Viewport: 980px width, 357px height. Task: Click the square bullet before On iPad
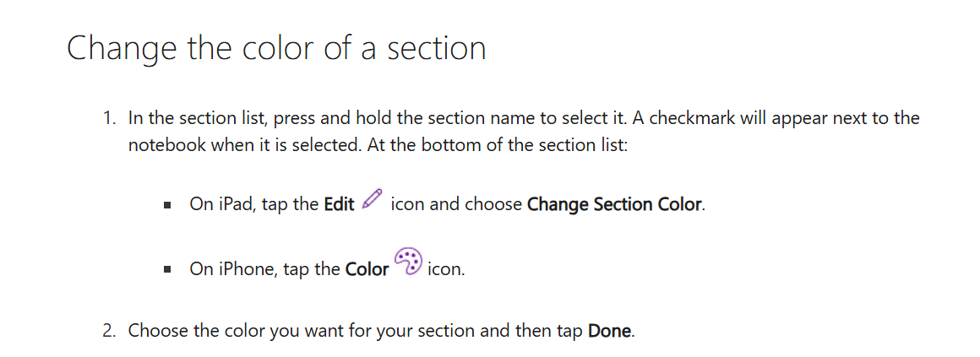coord(167,205)
